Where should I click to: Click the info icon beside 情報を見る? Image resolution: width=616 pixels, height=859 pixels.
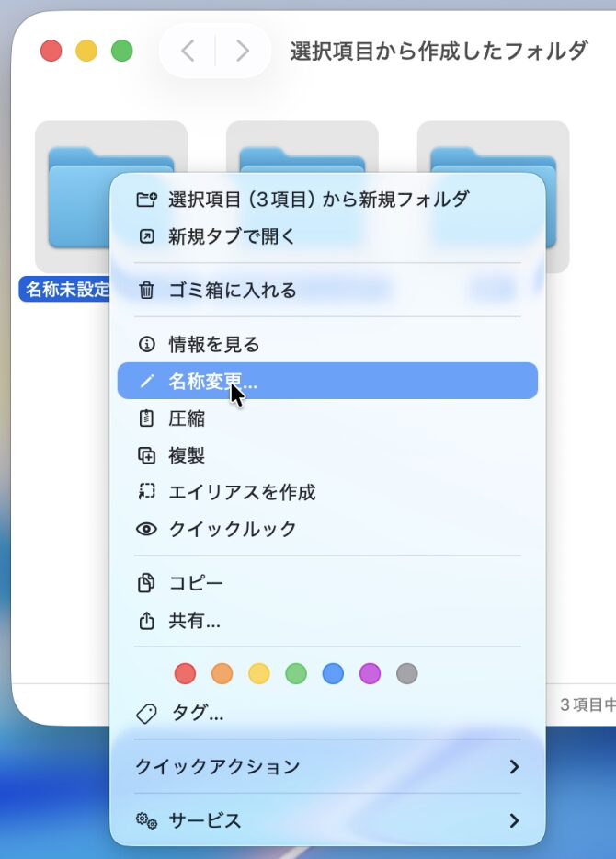click(146, 345)
